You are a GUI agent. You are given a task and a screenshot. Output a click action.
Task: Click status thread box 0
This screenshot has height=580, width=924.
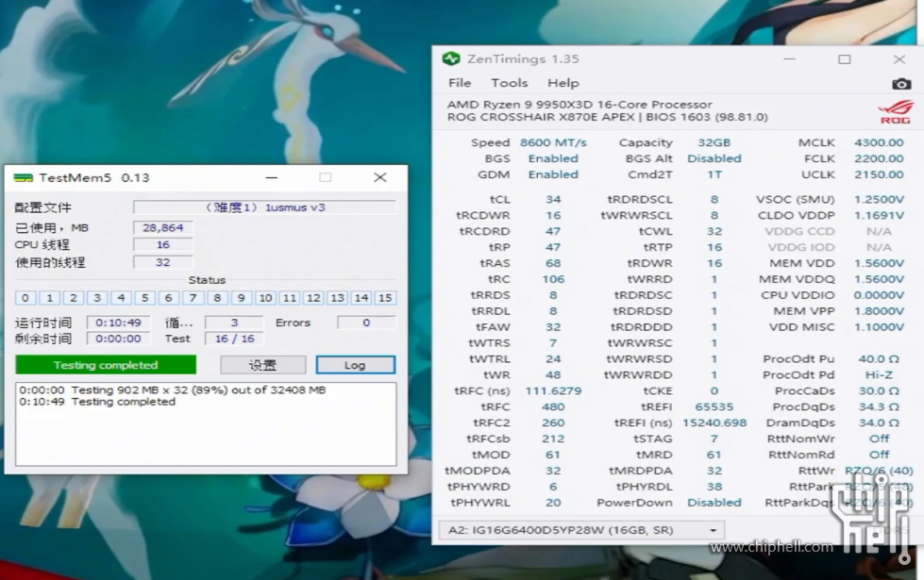(x=25, y=298)
